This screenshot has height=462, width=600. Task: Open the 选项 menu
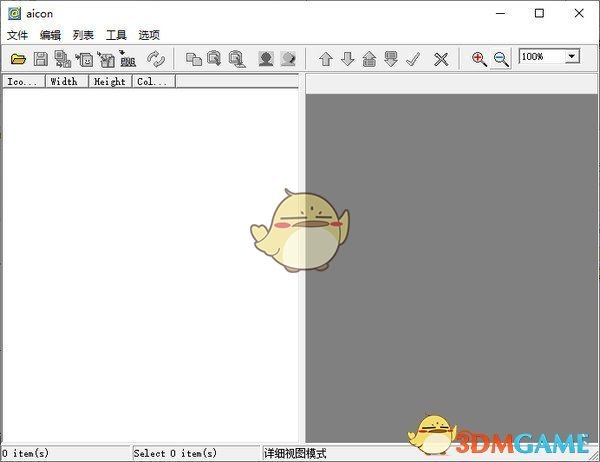149,35
